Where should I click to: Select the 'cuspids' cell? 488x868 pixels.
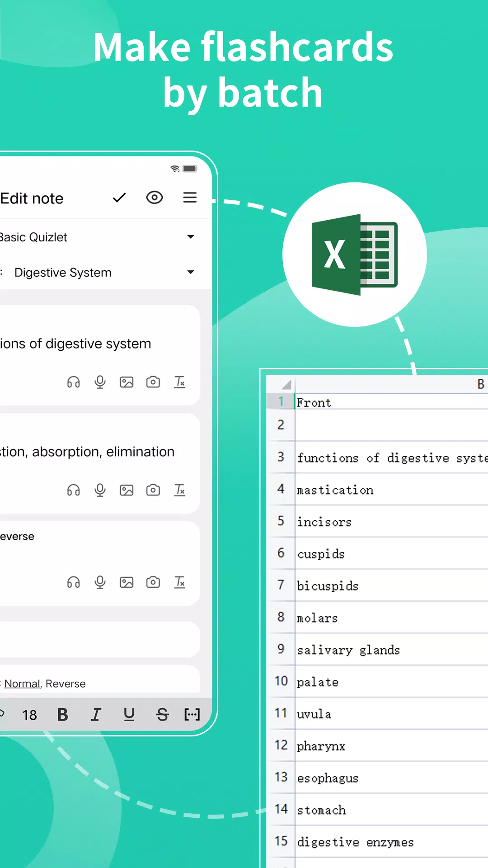(391, 554)
